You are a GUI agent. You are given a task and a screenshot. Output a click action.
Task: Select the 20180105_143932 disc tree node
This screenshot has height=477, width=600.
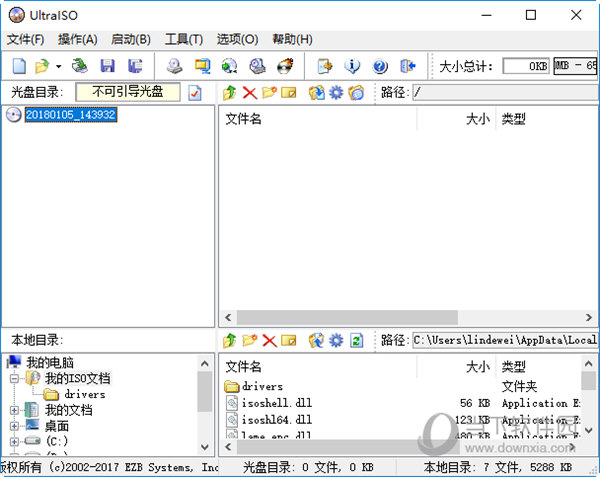coord(71,114)
